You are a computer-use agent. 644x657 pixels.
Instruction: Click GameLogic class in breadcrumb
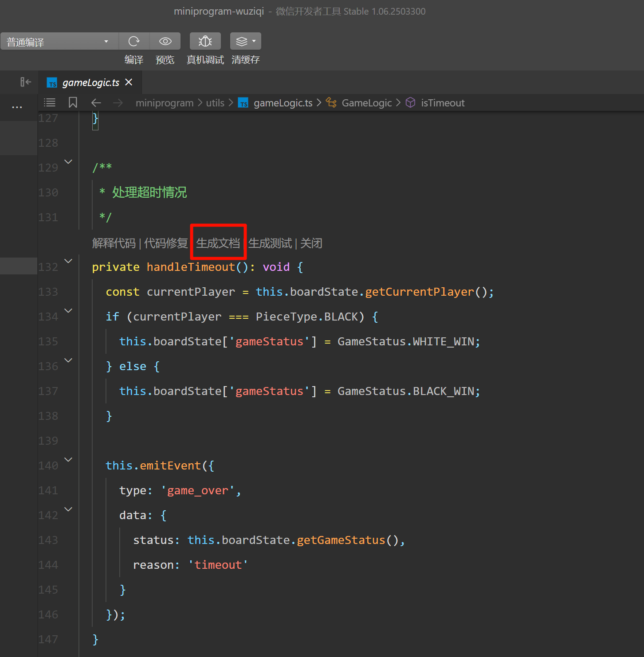pyautogui.click(x=366, y=103)
